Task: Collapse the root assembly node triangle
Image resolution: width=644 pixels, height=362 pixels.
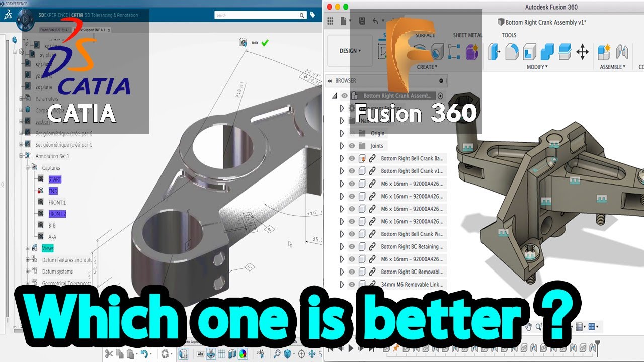Action: [334, 96]
